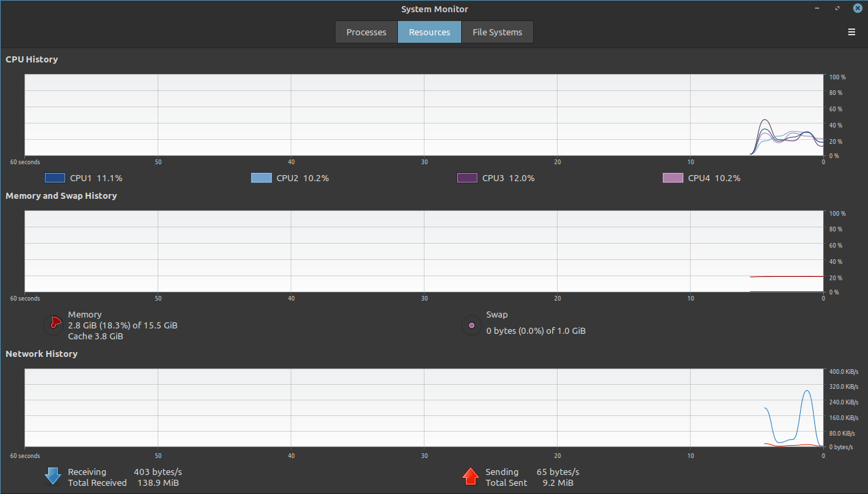Click the 0 bytes swap usage text
This screenshot has height=494, width=868.
[536, 330]
